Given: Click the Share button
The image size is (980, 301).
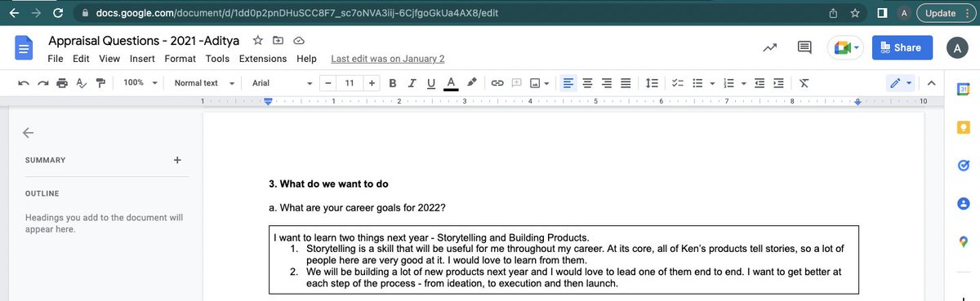Looking at the screenshot, I should (902, 48).
